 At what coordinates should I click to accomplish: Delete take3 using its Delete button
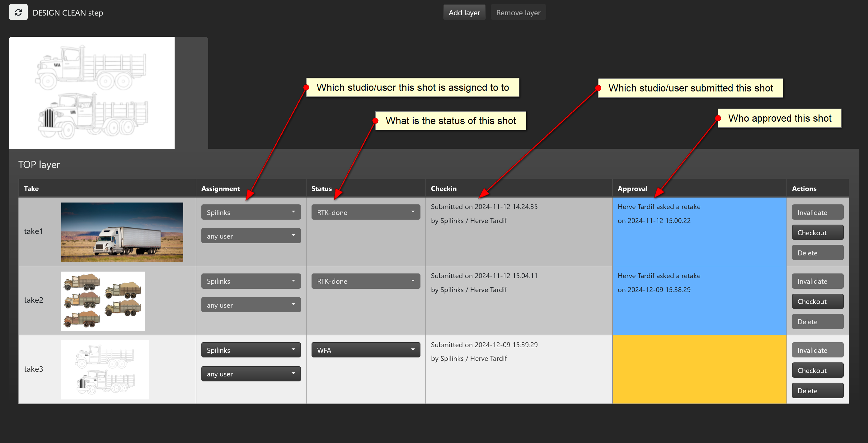817,390
